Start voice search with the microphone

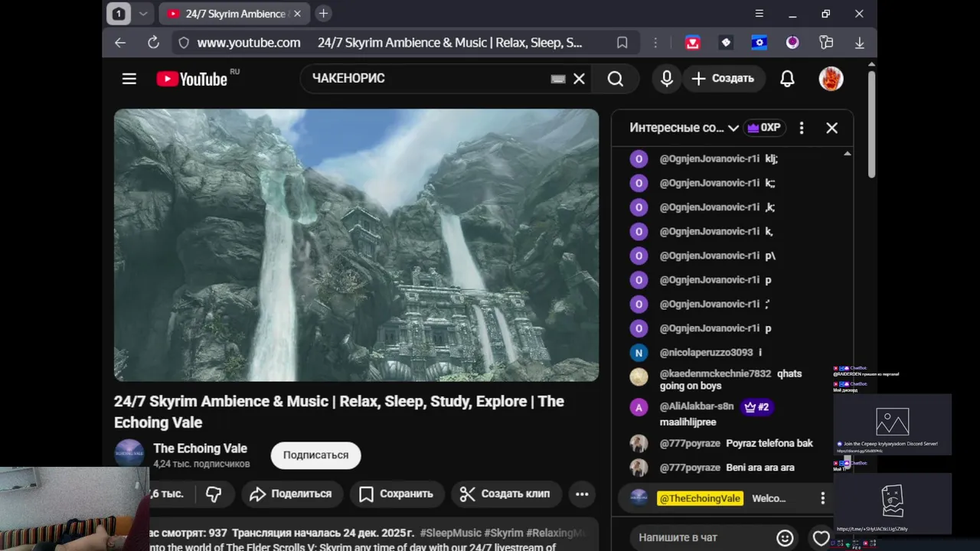[667, 79]
